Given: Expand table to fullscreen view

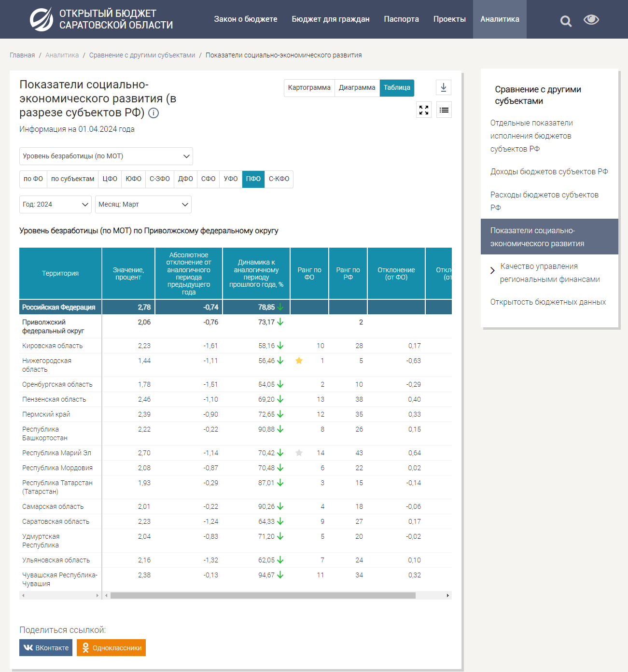Looking at the screenshot, I should pos(424,110).
